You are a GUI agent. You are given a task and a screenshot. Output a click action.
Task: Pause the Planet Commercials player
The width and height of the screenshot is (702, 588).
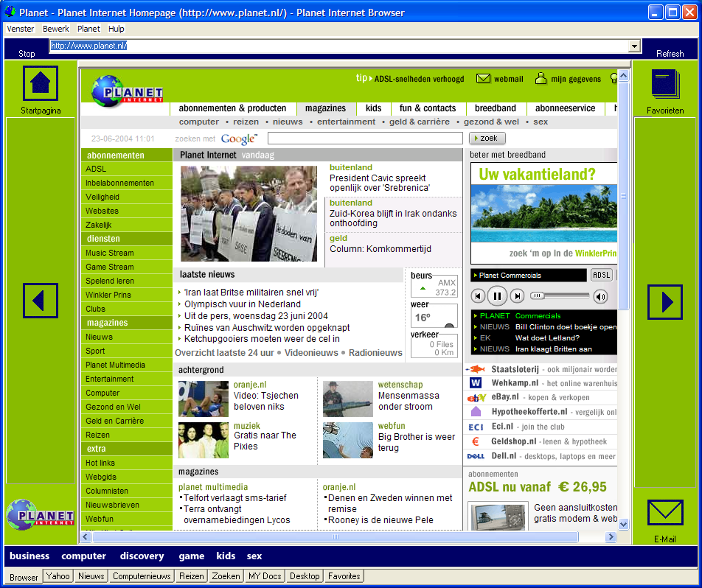[x=497, y=295]
